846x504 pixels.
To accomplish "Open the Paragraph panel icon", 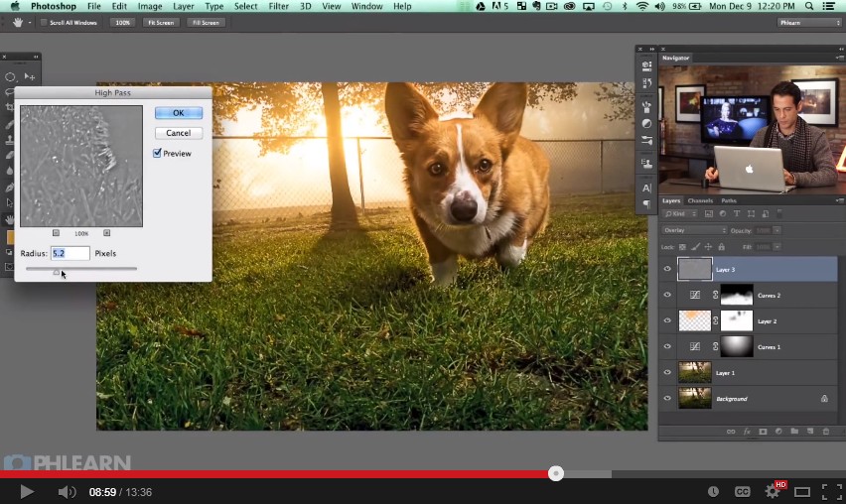I will tap(646, 204).
